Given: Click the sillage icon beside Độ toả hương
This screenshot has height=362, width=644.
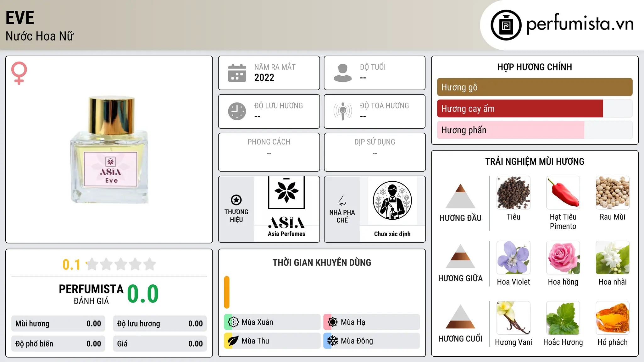Looking at the screenshot, I should (343, 111).
